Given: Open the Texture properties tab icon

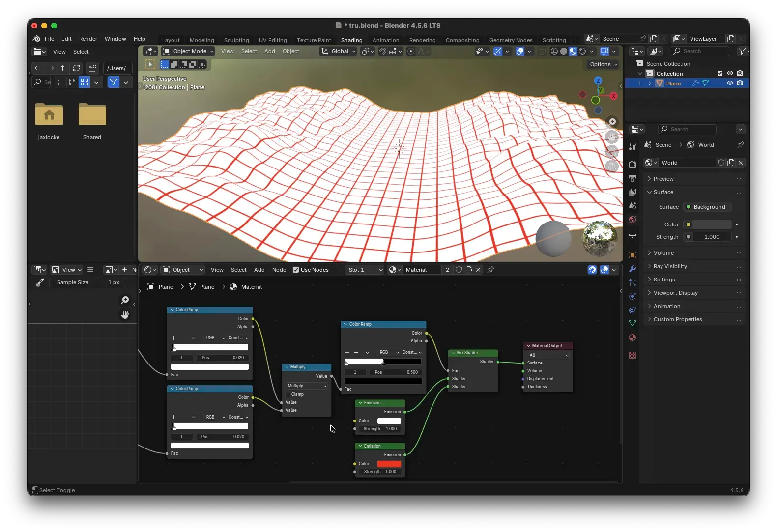Looking at the screenshot, I should [x=633, y=355].
